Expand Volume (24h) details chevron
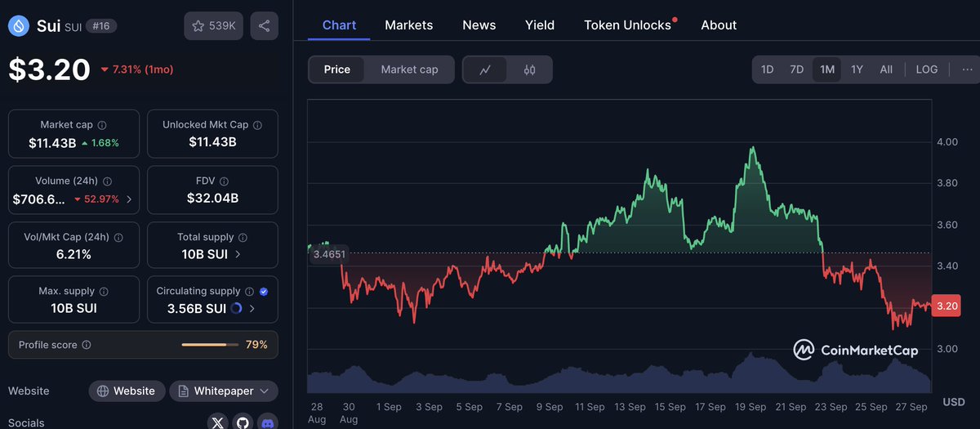Screen dimensions: 980x429 tap(129, 199)
